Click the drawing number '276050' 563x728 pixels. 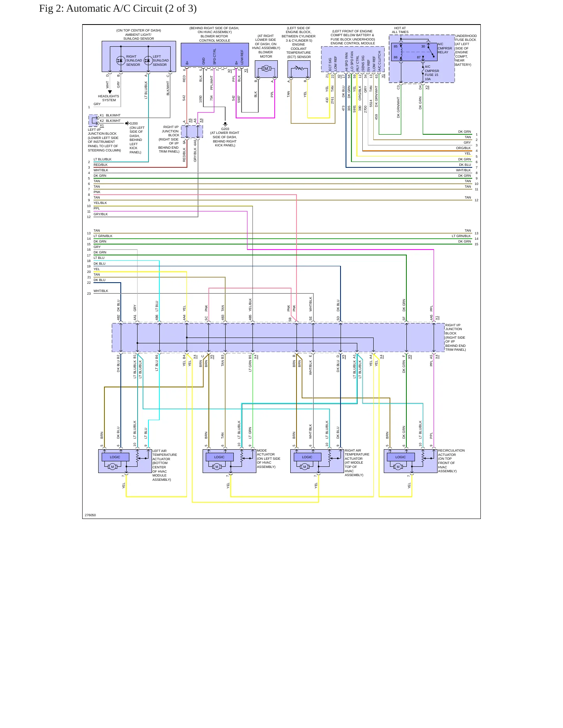[90, 515]
